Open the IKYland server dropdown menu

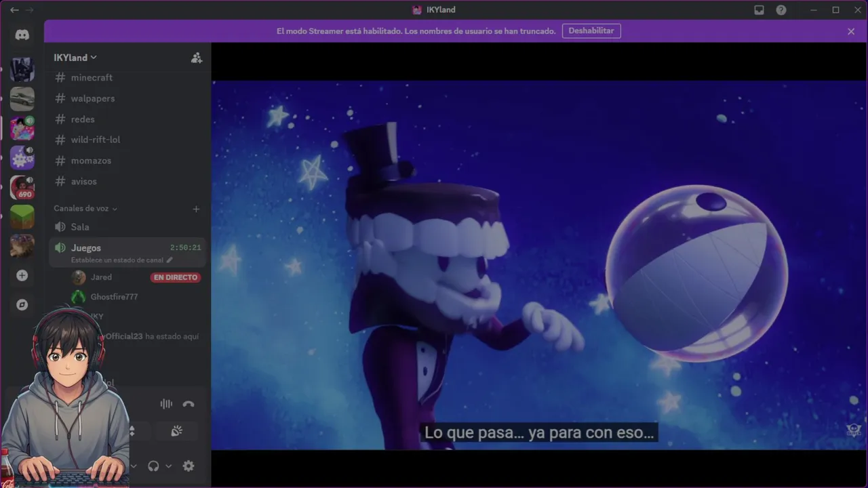[75, 58]
